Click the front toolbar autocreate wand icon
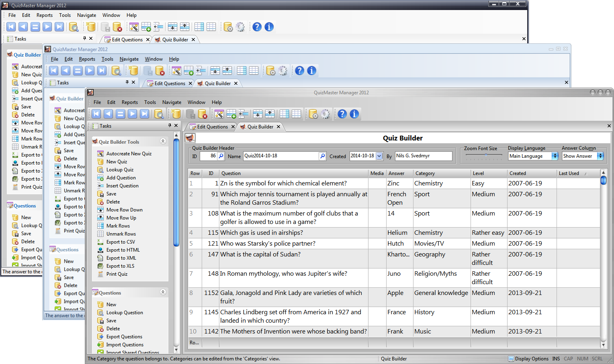Screen dimensions: 614x364 point(219,114)
